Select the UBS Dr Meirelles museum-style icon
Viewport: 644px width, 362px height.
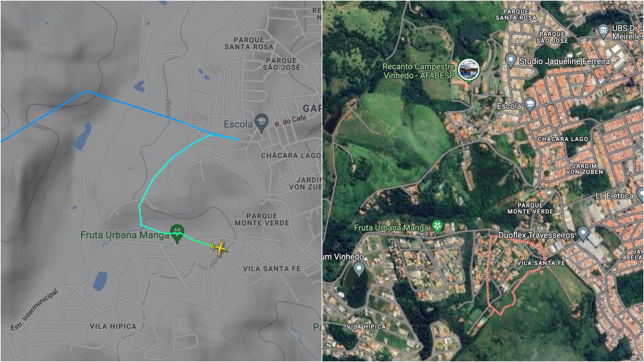point(603,32)
